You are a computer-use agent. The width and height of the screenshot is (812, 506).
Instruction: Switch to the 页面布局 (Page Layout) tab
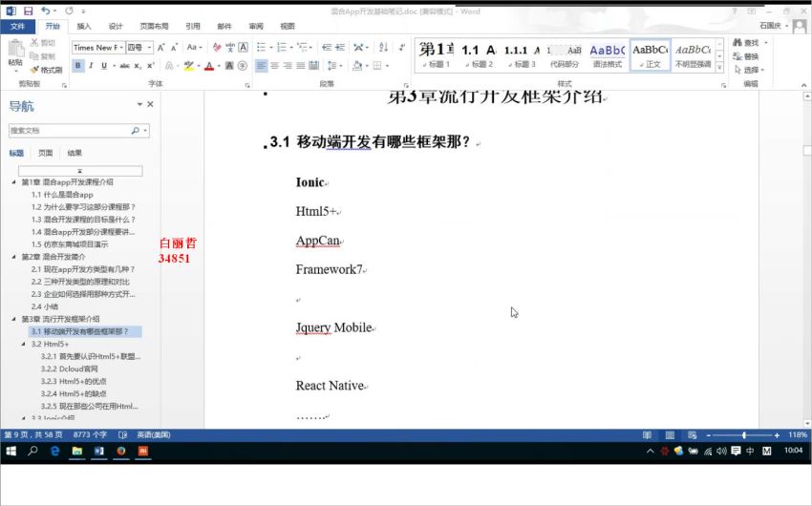pos(154,27)
